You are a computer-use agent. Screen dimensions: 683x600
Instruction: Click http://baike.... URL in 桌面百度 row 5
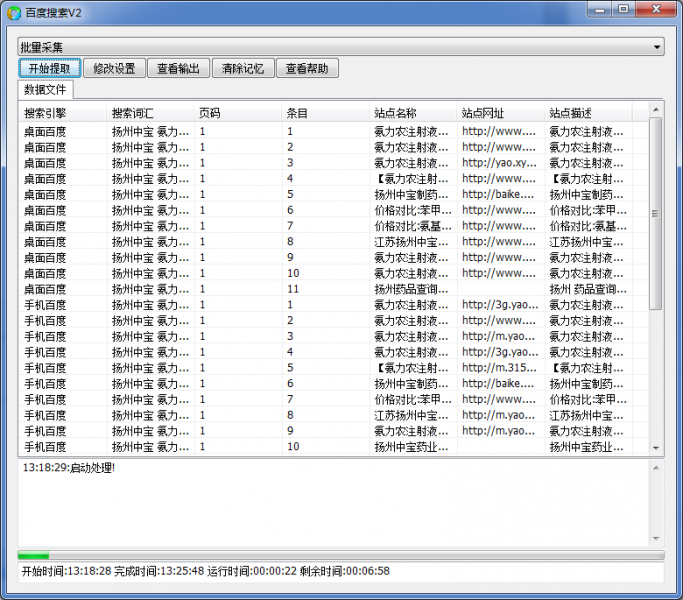click(x=498, y=194)
